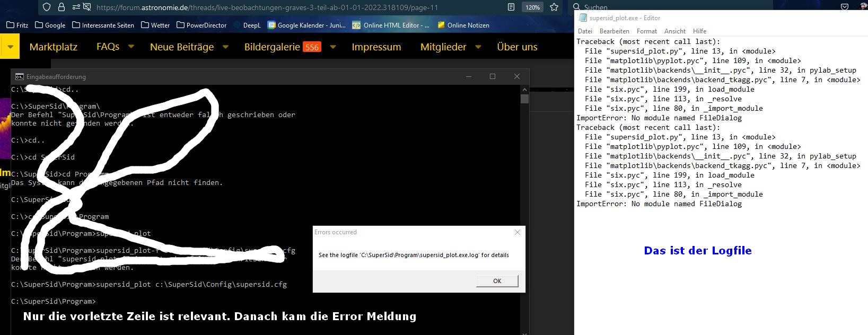This screenshot has width=868, height=335.
Task: Open the Über uns page
Action: click(x=517, y=47)
